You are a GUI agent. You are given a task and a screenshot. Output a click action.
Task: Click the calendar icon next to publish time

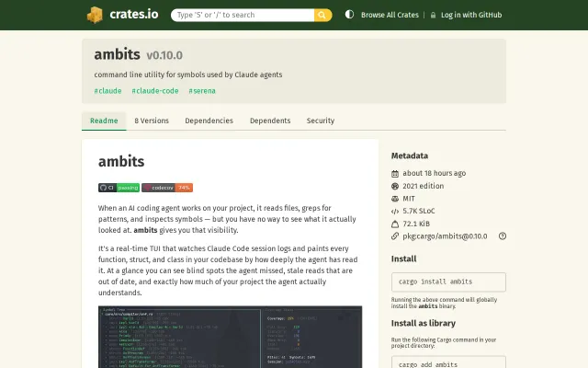(x=395, y=174)
